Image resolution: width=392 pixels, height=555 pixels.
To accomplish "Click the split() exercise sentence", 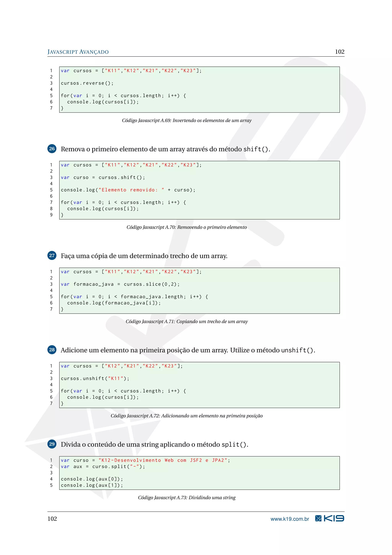I will tap(154, 445).
